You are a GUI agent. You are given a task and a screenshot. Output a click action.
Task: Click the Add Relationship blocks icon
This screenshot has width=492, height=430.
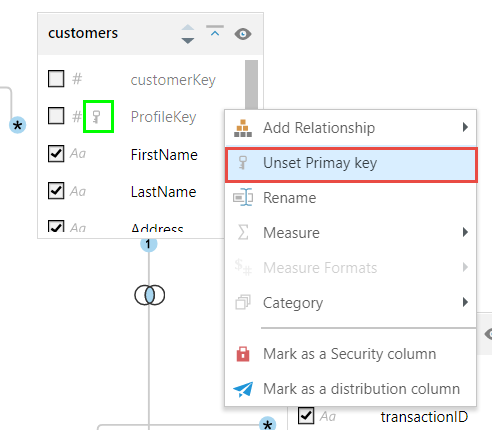pos(243,128)
